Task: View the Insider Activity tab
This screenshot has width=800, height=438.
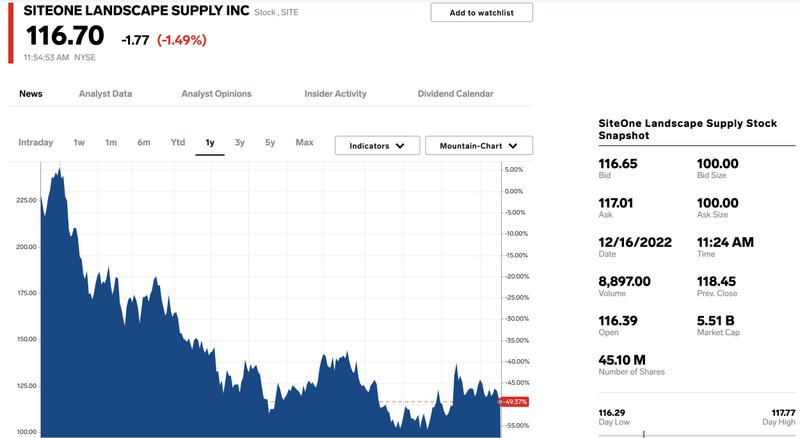Action: pos(335,93)
